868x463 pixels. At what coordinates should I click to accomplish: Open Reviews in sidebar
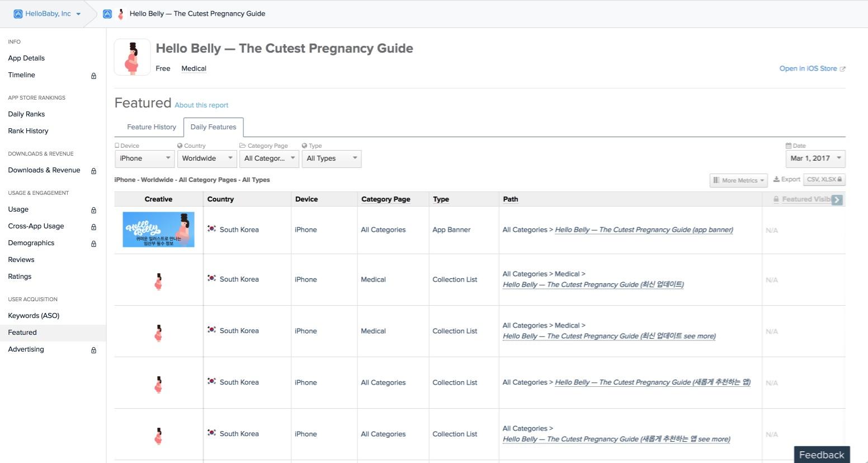pos(21,260)
